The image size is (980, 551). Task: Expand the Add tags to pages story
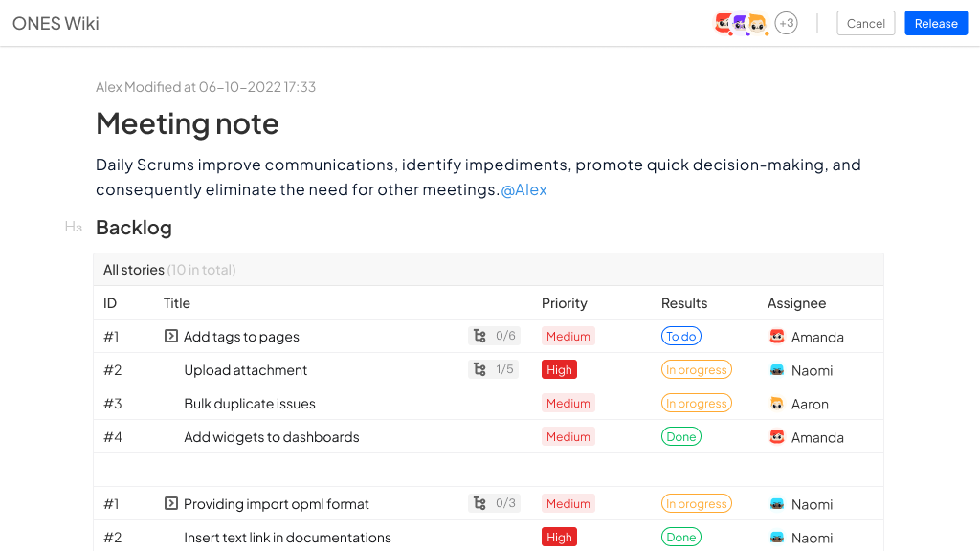click(170, 336)
